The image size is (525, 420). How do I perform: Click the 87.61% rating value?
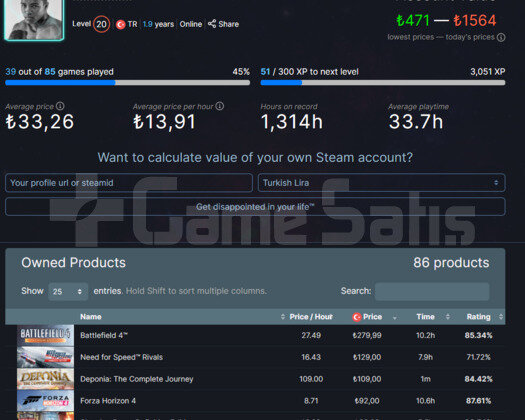pyautogui.click(x=478, y=401)
